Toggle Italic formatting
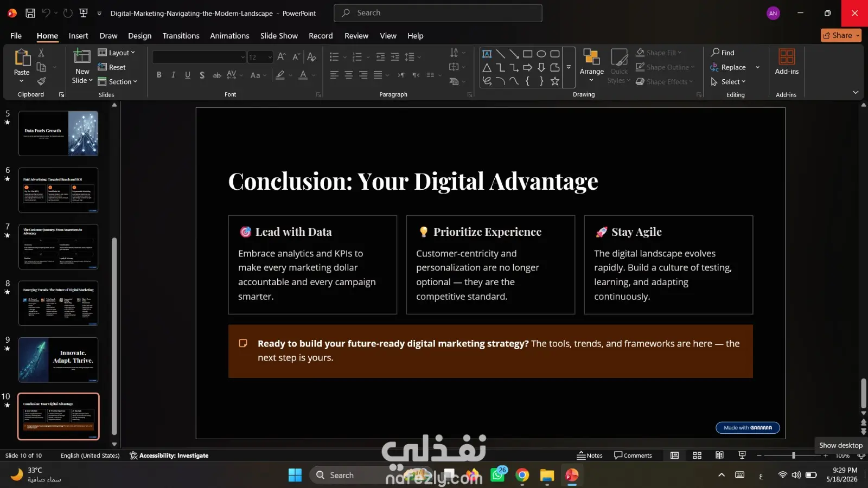 (173, 75)
